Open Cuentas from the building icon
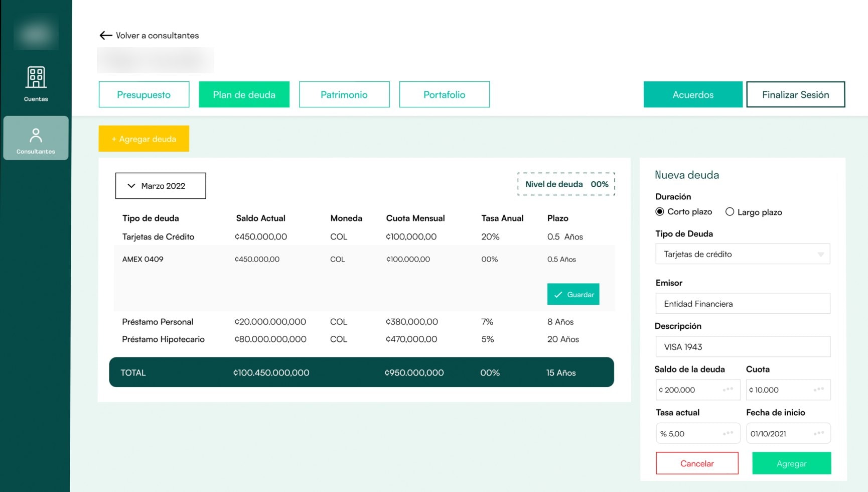Viewport: 868px width, 492px height. click(x=36, y=77)
